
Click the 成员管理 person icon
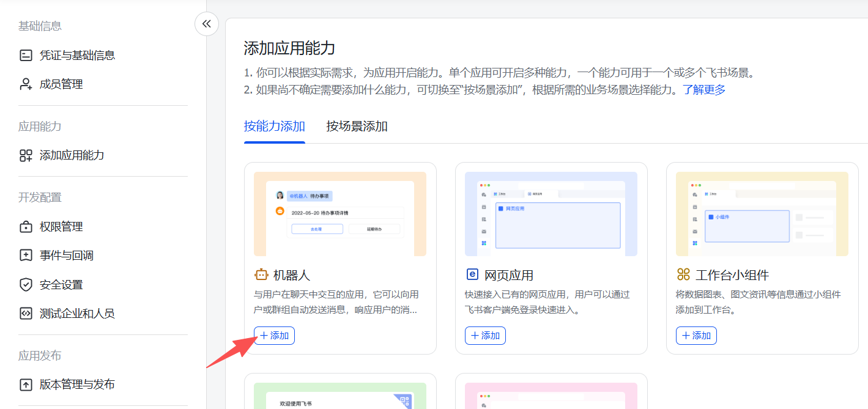26,84
